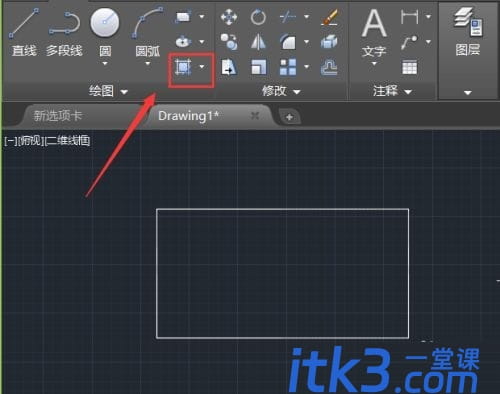The width and height of the screenshot is (500, 394).
Task: Click the Explode tool icon
Action: 329,42
